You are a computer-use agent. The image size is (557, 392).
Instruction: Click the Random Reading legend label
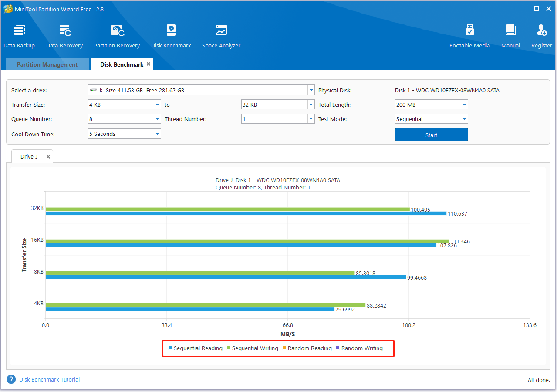coord(310,348)
